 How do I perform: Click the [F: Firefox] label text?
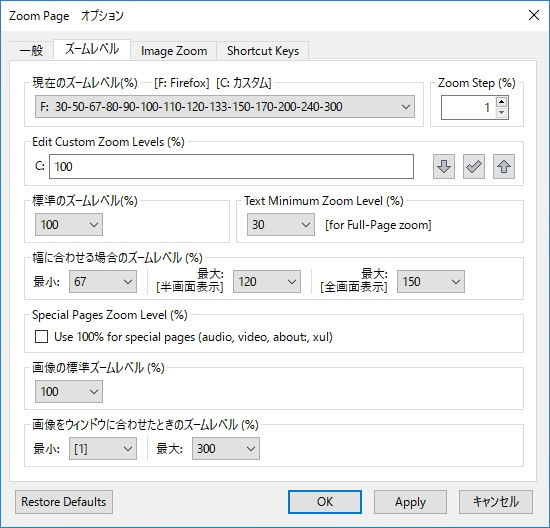point(182,83)
